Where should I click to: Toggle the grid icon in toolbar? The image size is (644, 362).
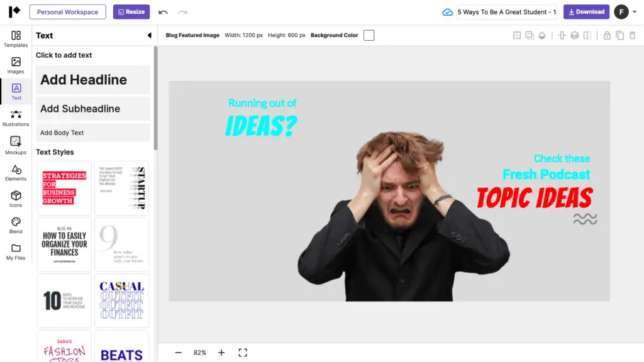click(x=517, y=36)
